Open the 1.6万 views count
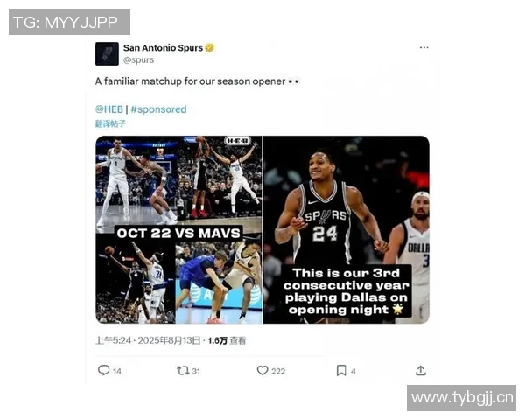 point(227,340)
